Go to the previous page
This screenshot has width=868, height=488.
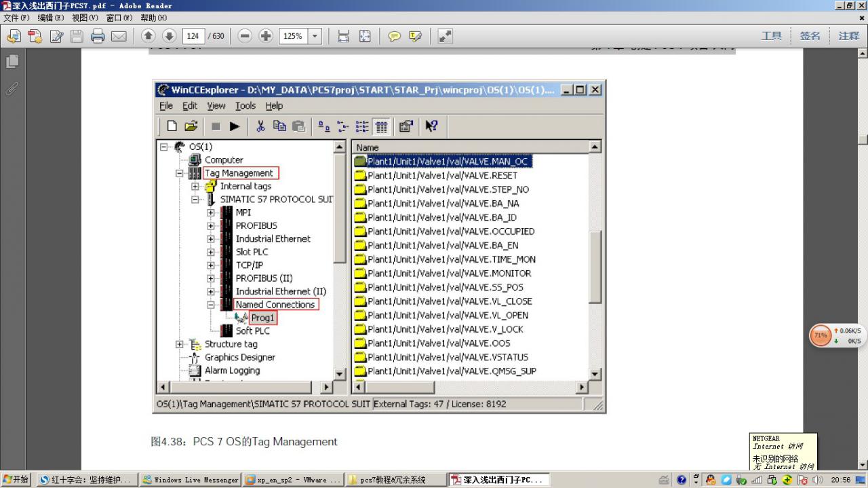pyautogui.click(x=149, y=36)
